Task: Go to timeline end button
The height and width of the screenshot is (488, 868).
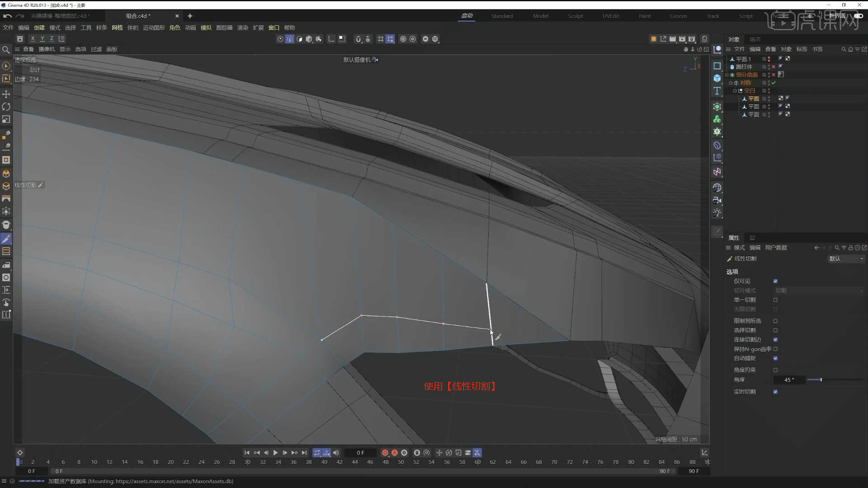Action: pyautogui.click(x=304, y=453)
